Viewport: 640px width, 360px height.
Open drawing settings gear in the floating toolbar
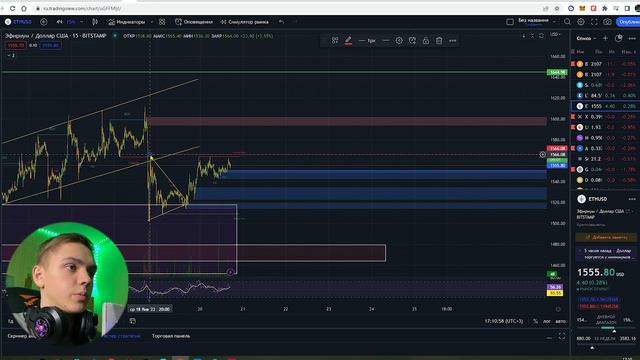(399, 40)
